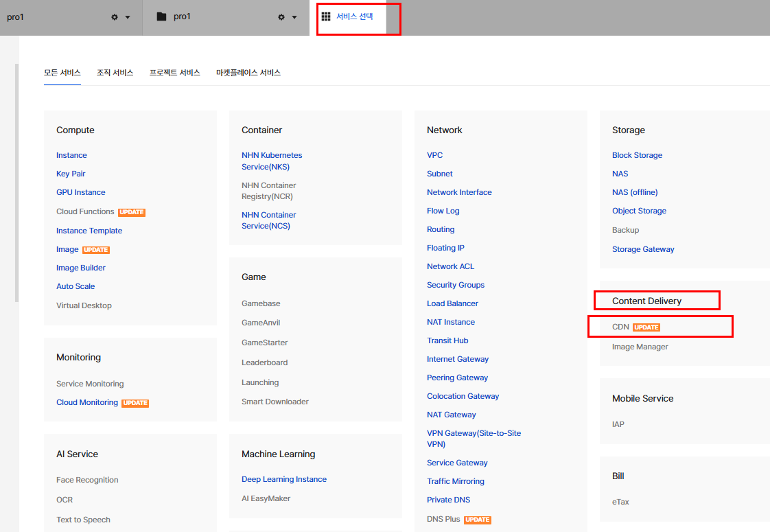Open NHN Kubernetes Service(NKS)
The width and height of the screenshot is (770, 532).
coord(272,161)
